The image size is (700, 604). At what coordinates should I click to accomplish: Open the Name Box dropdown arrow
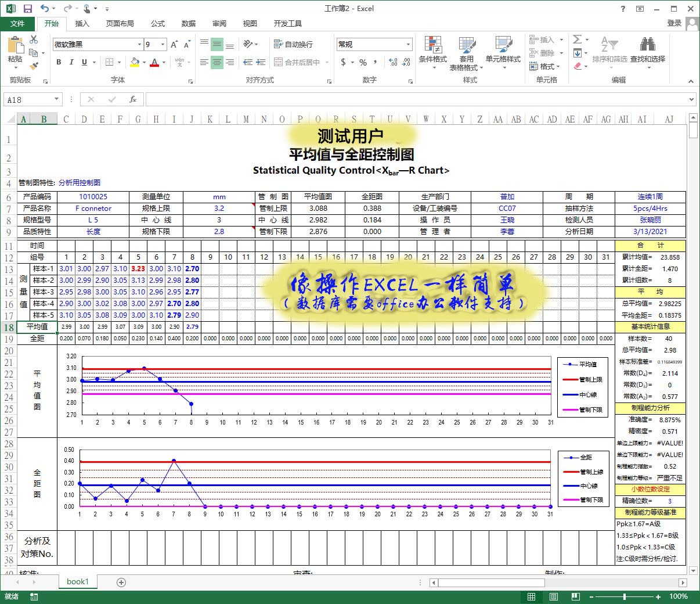tap(56, 99)
